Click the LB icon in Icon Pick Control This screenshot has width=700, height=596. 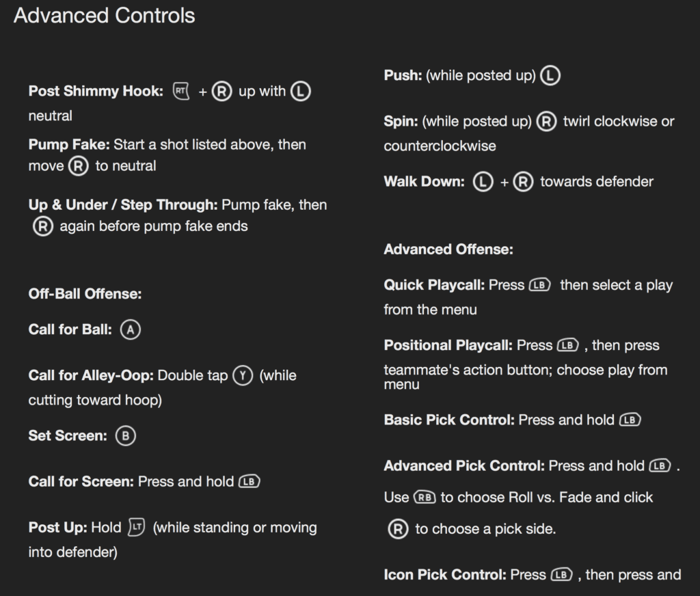[561, 575]
